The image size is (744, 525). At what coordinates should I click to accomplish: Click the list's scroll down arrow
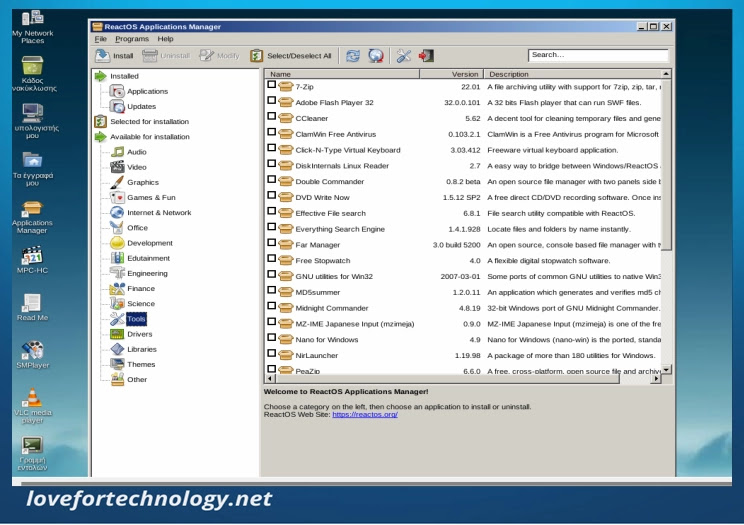[x=666, y=369]
